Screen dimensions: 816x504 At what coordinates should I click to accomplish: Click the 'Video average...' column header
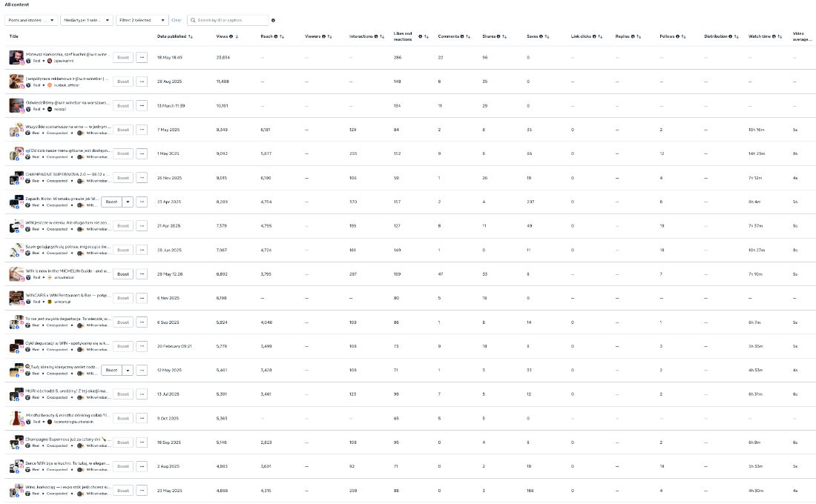(801, 36)
